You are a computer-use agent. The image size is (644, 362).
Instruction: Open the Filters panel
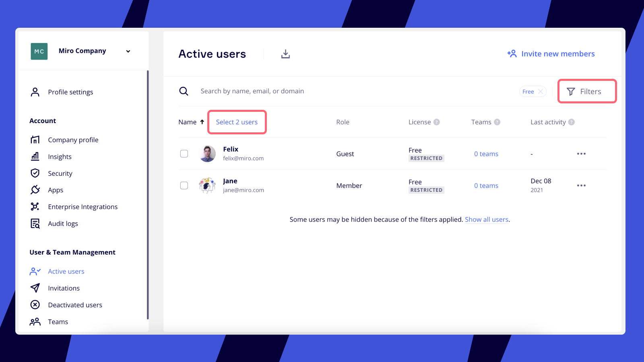click(587, 92)
